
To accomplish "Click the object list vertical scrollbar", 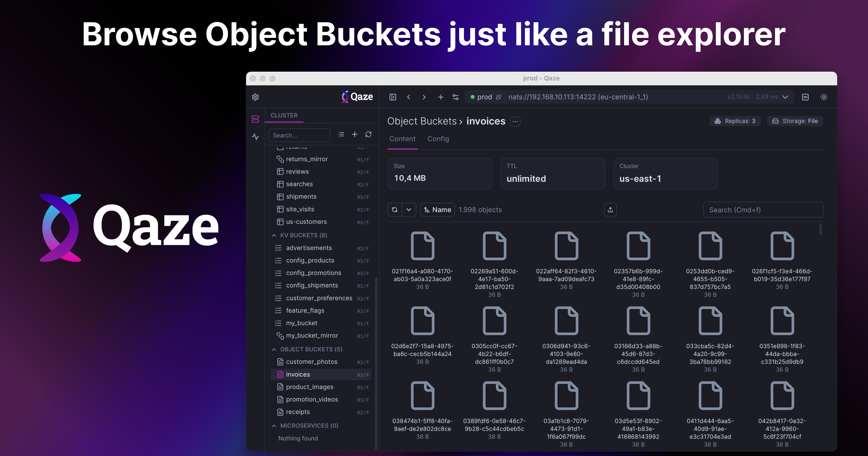I will pyautogui.click(x=821, y=229).
